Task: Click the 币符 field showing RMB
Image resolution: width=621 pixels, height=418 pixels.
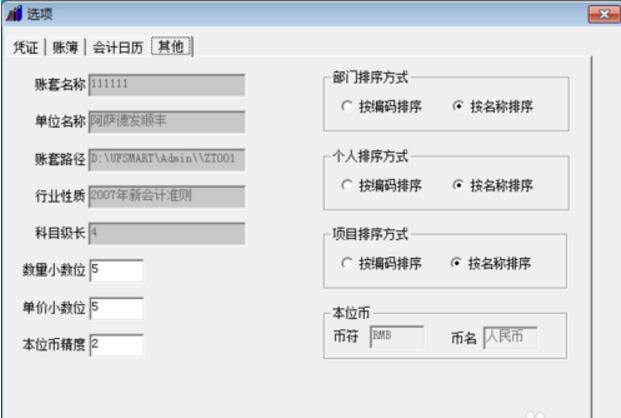Action: [x=397, y=337]
